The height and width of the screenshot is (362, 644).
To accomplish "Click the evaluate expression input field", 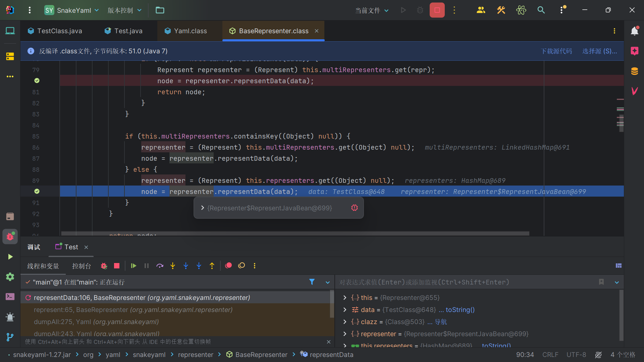I will (466, 282).
